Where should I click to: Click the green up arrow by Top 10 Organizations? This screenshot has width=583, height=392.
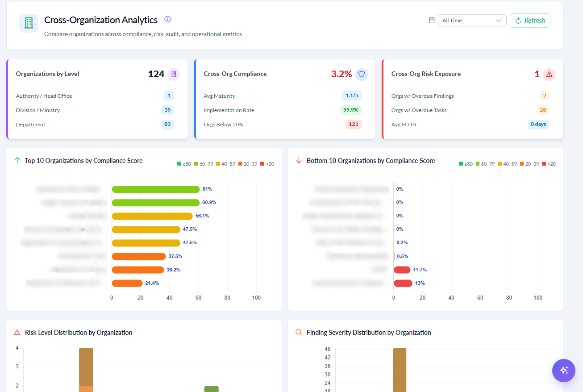tap(17, 160)
